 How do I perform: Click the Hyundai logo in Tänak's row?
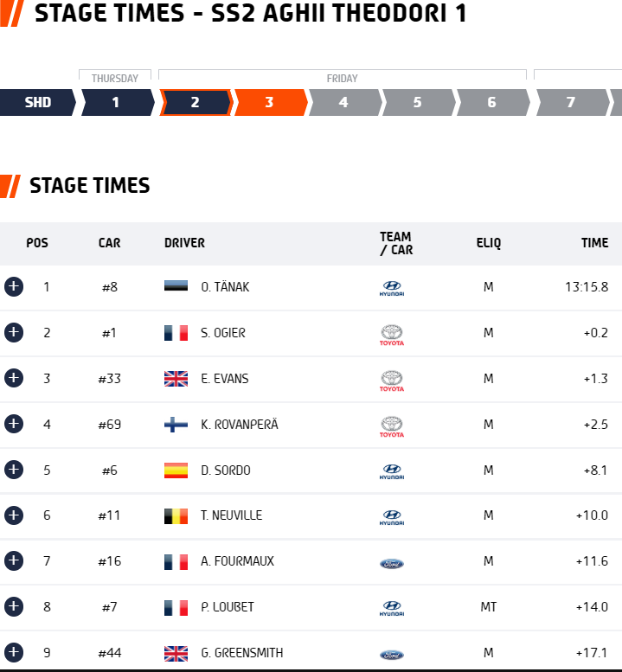tap(392, 288)
